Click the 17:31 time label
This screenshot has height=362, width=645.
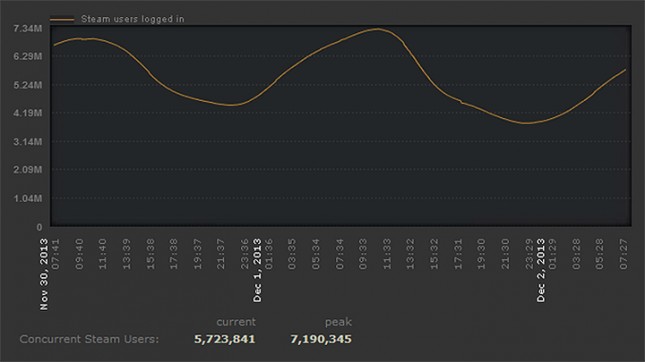pos(458,254)
